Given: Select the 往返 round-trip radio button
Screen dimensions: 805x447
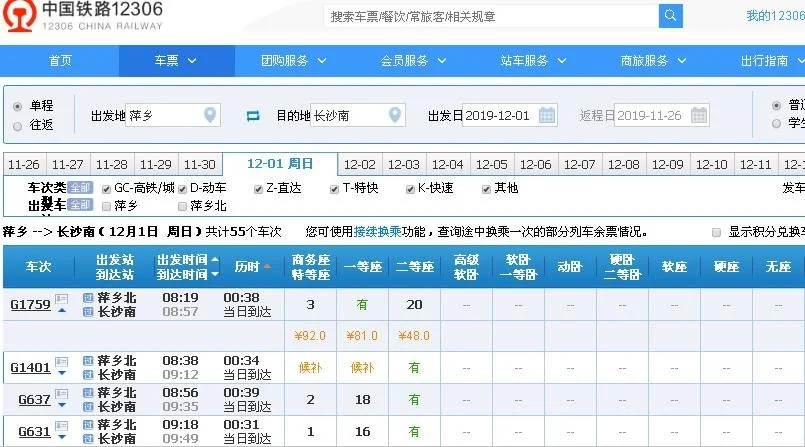Looking at the screenshot, I should (17, 126).
